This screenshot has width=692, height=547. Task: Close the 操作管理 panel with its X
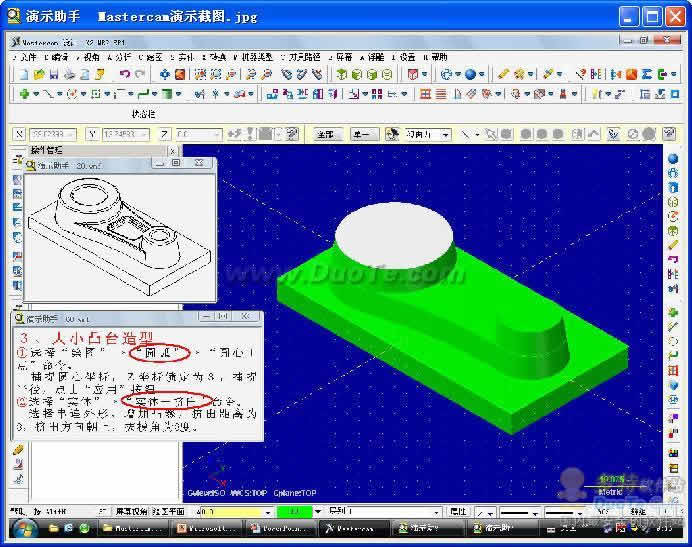click(173, 151)
